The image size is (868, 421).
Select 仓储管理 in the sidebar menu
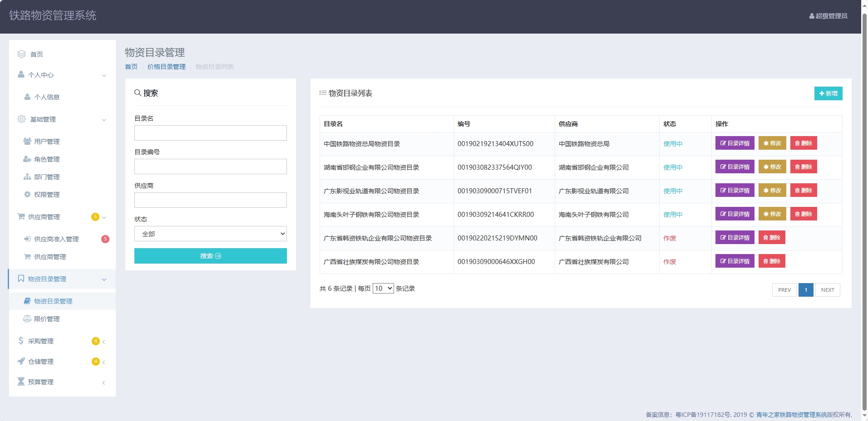point(61,361)
